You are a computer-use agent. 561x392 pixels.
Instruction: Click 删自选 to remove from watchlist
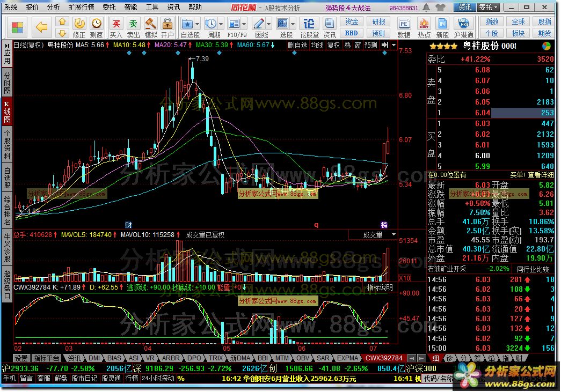tap(297, 45)
